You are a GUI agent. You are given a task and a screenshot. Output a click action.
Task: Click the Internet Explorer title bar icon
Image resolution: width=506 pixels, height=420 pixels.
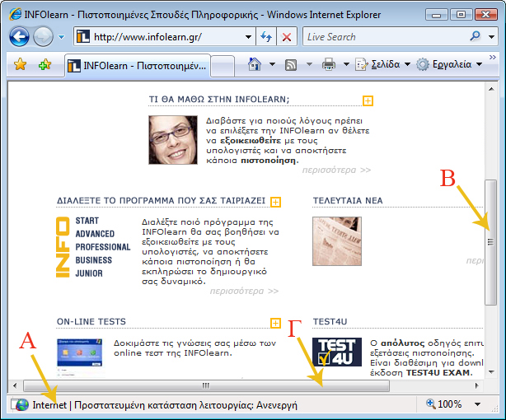(x=16, y=14)
